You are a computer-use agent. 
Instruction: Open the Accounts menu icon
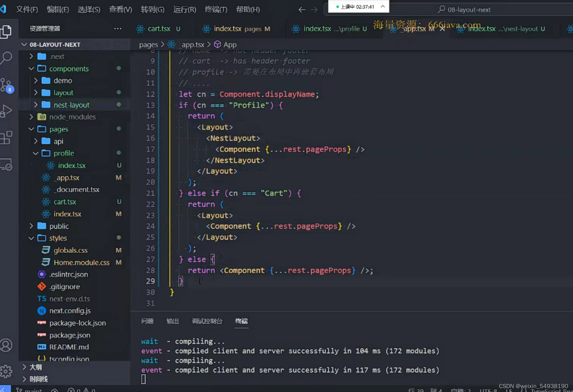(x=6, y=345)
